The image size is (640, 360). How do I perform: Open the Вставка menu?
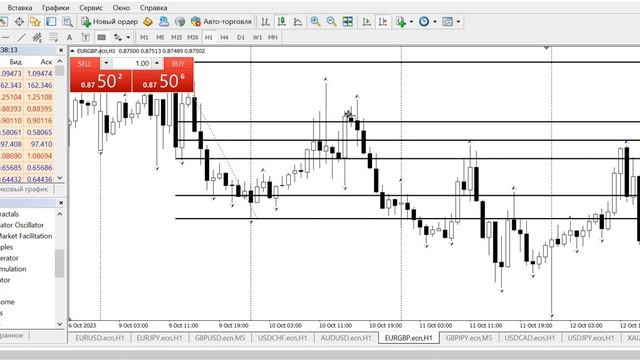(20, 8)
